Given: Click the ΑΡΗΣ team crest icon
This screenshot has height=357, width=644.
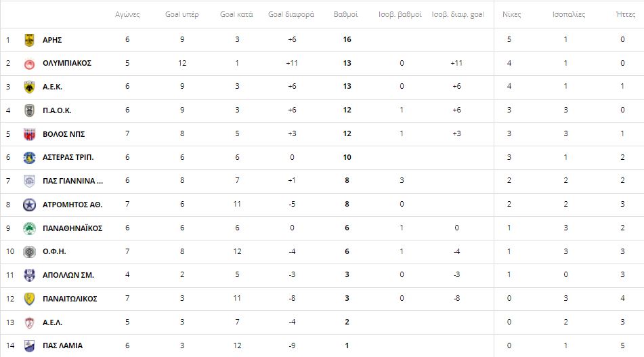Looking at the screenshot, I should (29, 40).
